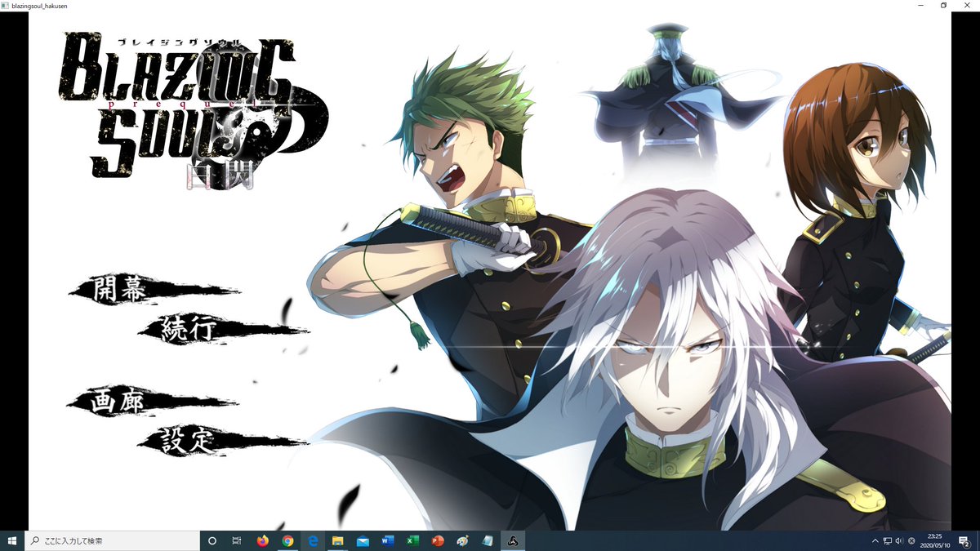Launch PowerPoint from the taskbar
The image size is (980, 551).
tap(438, 540)
